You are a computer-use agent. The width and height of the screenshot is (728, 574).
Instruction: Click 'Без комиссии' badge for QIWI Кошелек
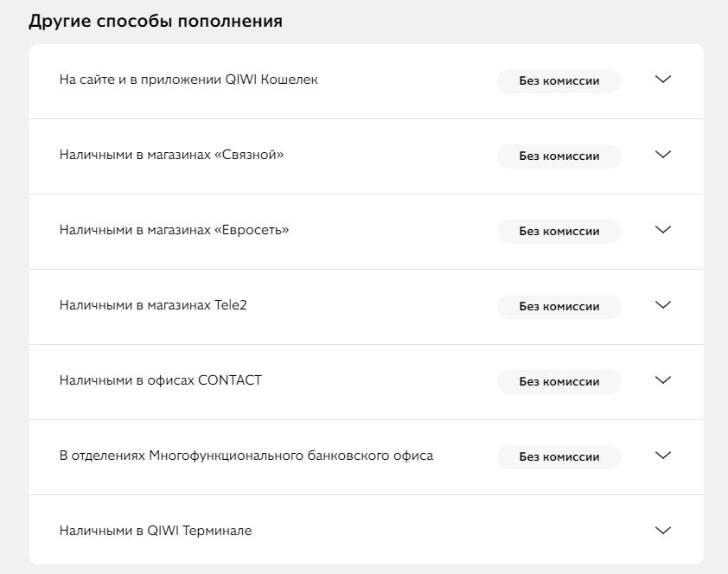[x=559, y=80]
